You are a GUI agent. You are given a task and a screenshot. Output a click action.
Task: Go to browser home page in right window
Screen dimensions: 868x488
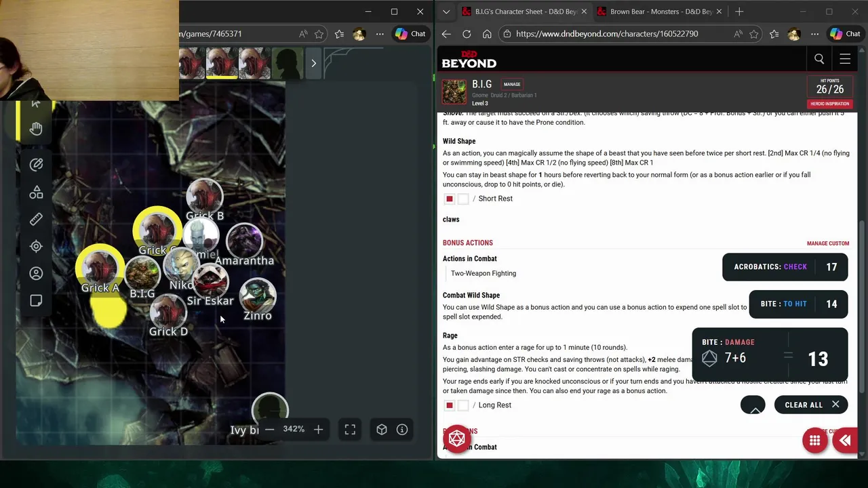point(487,34)
